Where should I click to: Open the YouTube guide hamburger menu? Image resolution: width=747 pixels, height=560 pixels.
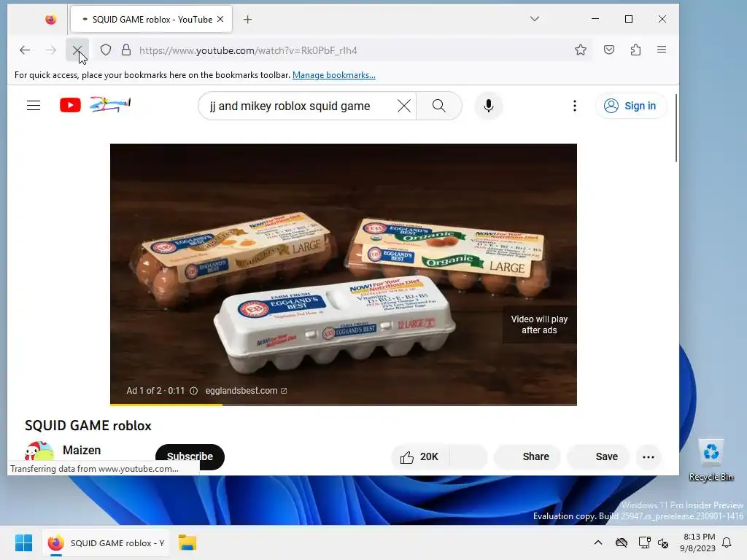34,105
